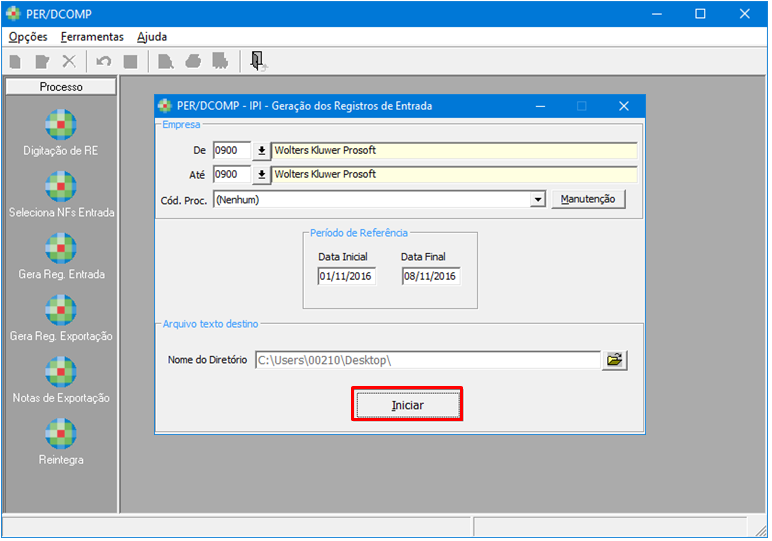The image size is (772, 541).
Task: Open the 'Até' company lookup arrow
Action: 261,175
